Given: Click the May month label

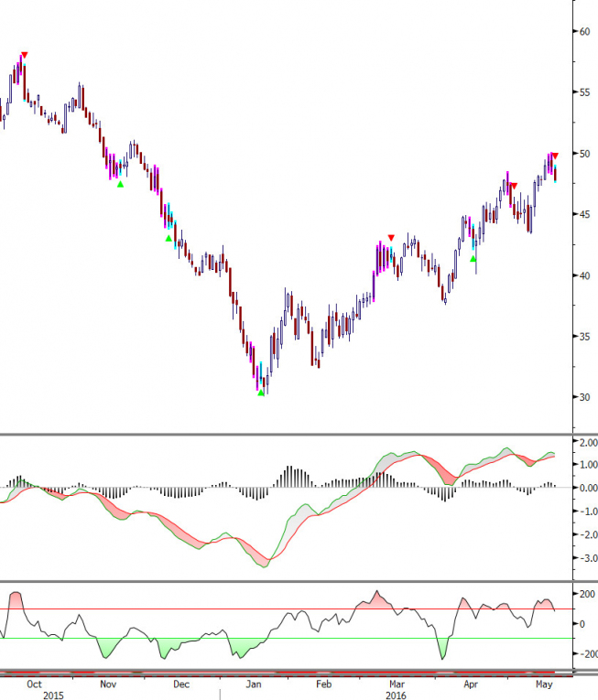Looking at the screenshot, I should click(x=544, y=684).
